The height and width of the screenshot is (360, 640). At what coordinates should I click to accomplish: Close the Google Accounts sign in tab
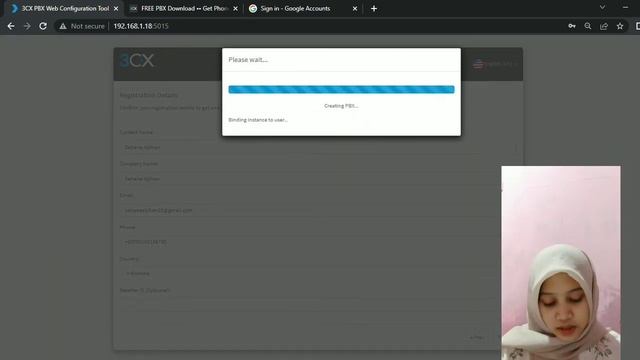[x=355, y=9]
